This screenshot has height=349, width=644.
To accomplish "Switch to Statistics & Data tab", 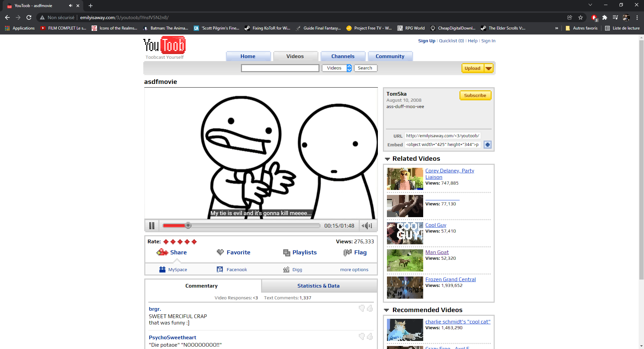I will point(318,286).
